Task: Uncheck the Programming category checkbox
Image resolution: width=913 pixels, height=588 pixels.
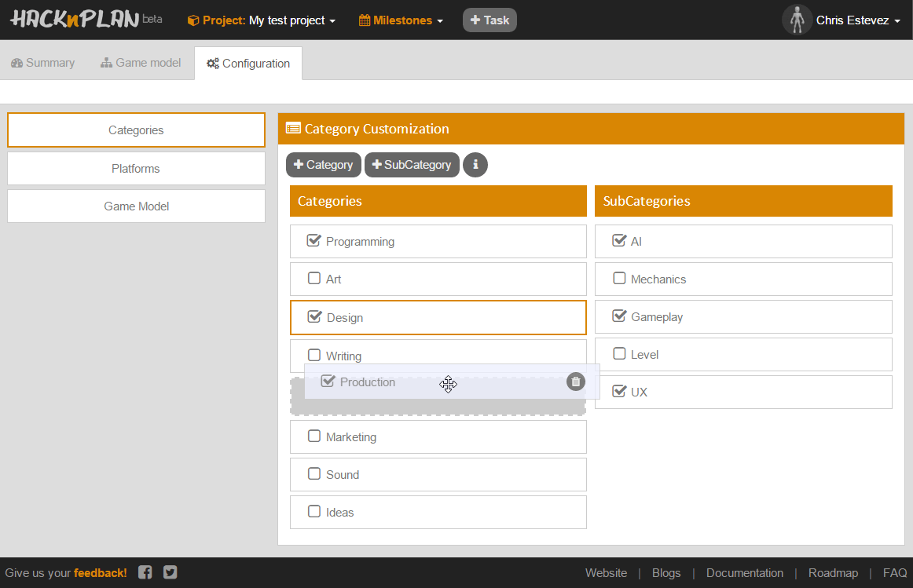Action: pos(314,241)
